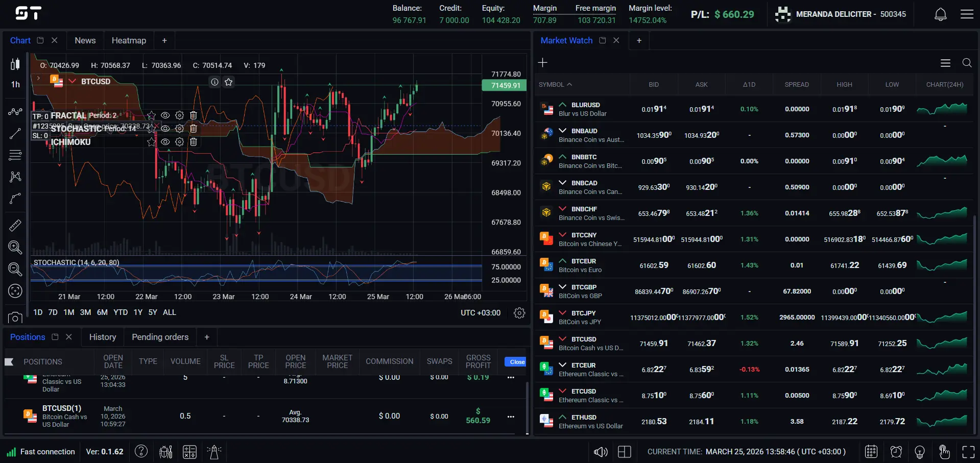Take a chart screenshot with the camera icon
This screenshot has height=463, width=980.
point(15,318)
